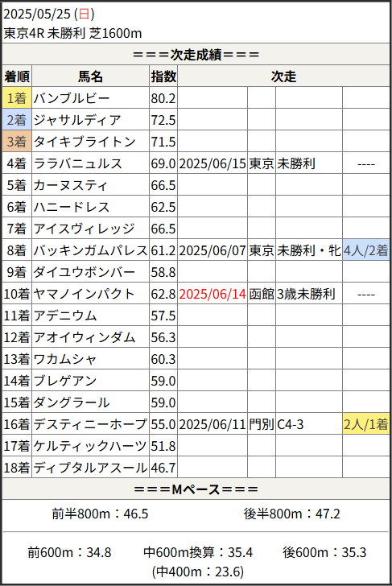The image size is (392, 586).
Task: Click the Mペース section heading
Action: [196, 489]
